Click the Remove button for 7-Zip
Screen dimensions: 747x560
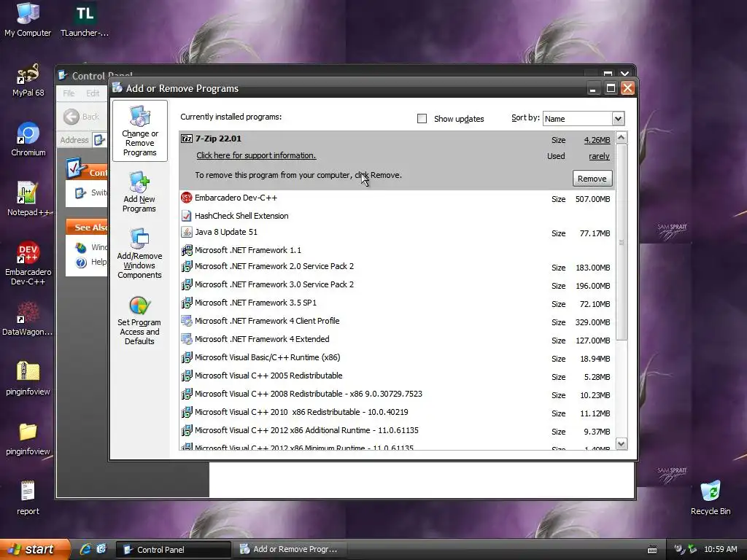592,179
